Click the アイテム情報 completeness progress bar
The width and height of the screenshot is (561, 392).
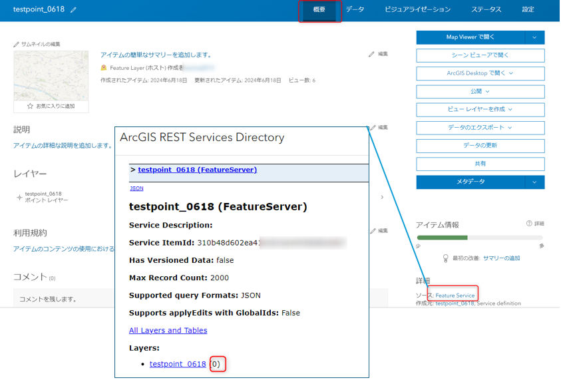tap(480, 238)
